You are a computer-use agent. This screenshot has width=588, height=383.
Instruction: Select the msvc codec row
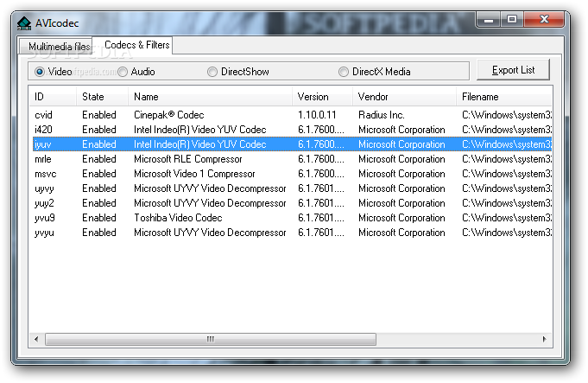click(292, 174)
